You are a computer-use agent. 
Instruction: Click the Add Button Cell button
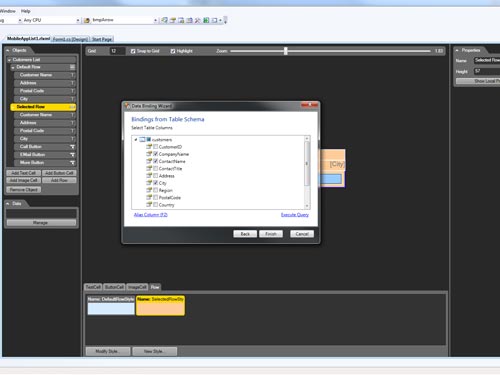[59, 173]
